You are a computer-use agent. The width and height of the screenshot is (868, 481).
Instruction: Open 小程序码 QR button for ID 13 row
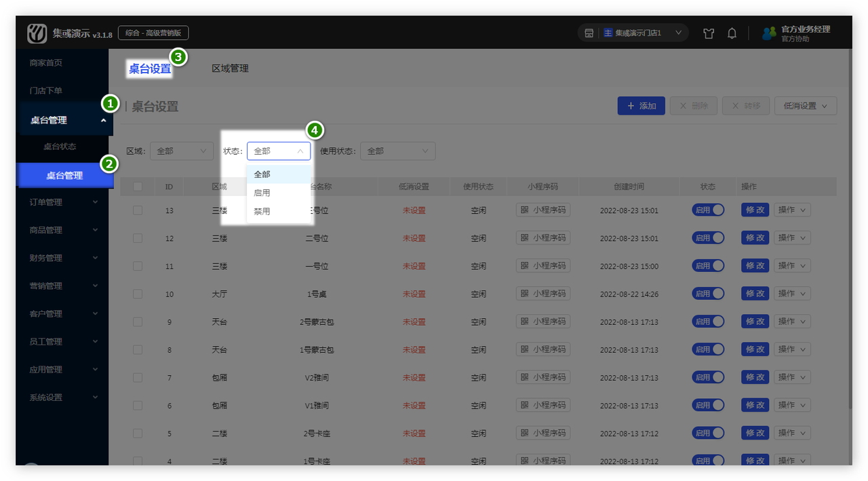point(542,210)
